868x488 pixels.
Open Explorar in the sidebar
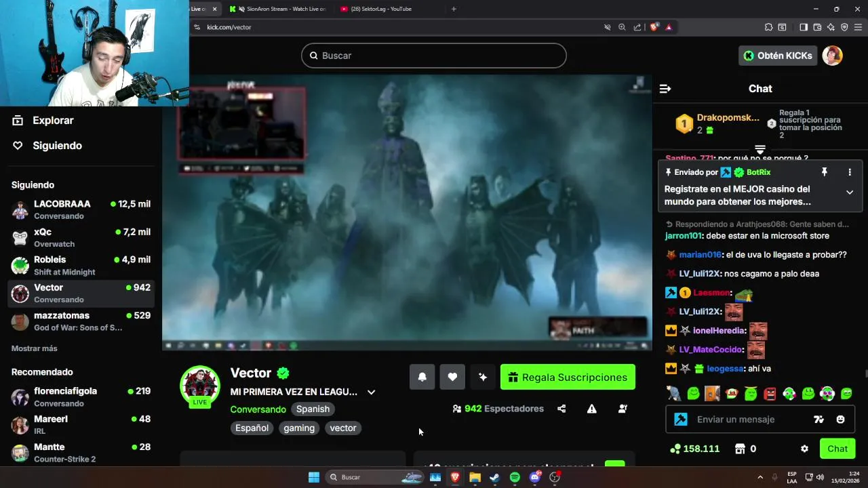44,121
